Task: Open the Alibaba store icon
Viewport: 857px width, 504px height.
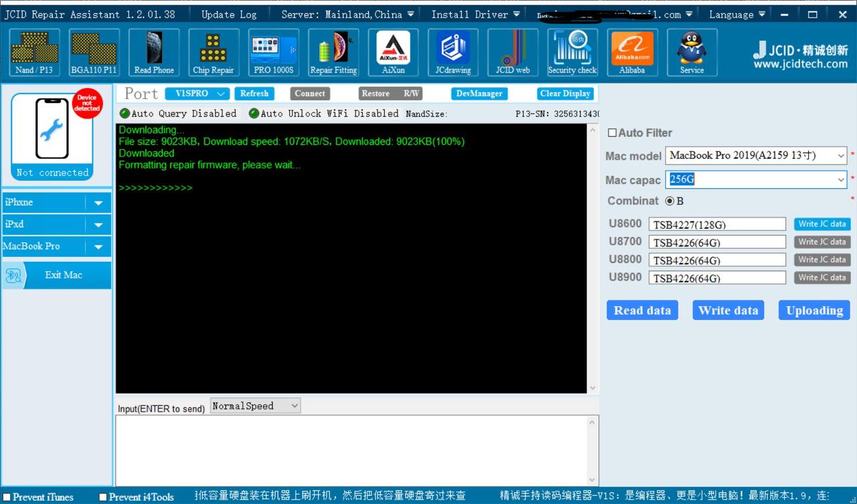Action: [x=632, y=52]
